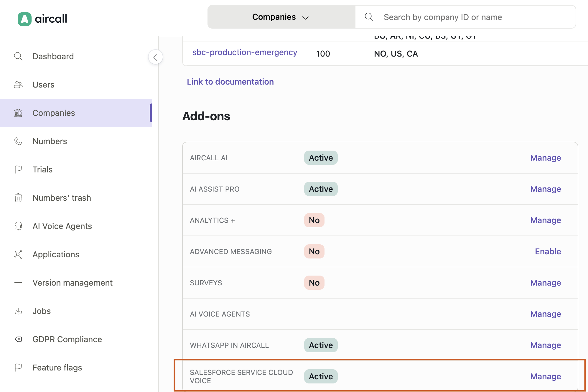This screenshot has width=588, height=392.
Task: Click the Add-ons heading
Action: (206, 116)
